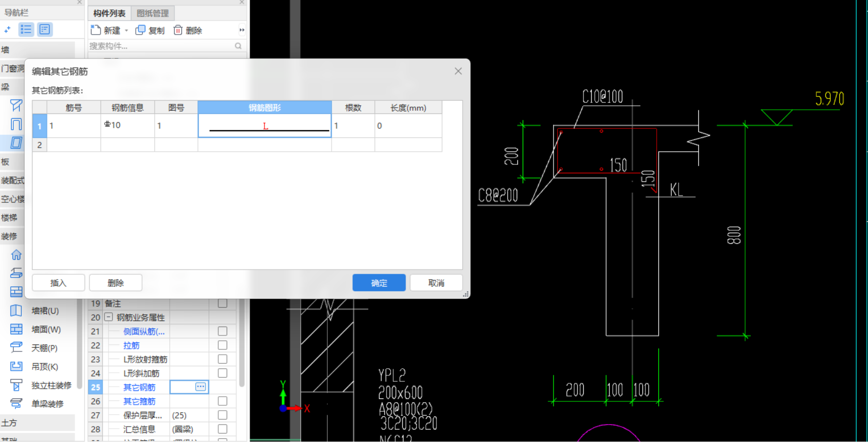868x442 pixels.
Task: Toggle checkbox in 拉筋 row
Action: [222, 345]
